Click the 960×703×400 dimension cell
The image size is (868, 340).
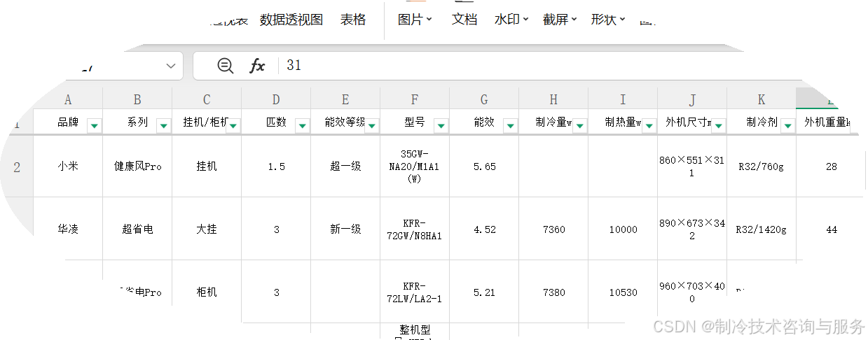692,292
